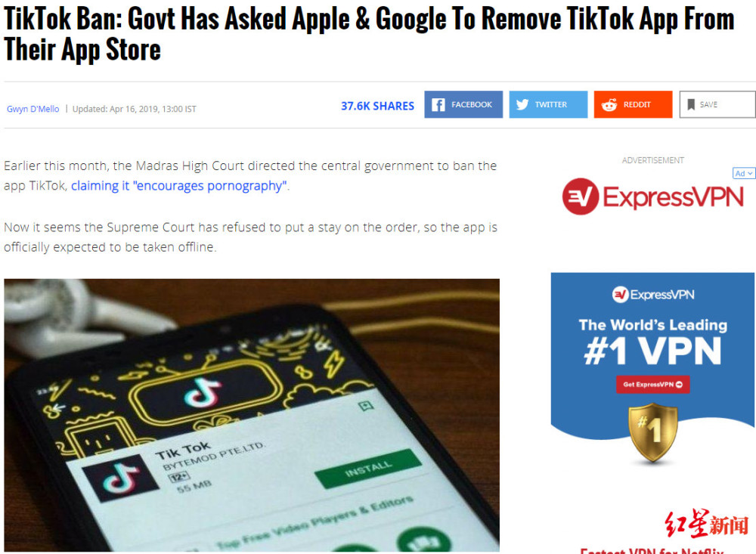Click the Save bookmark icon
The height and width of the screenshot is (554, 756).
click(x=691, y=104)
